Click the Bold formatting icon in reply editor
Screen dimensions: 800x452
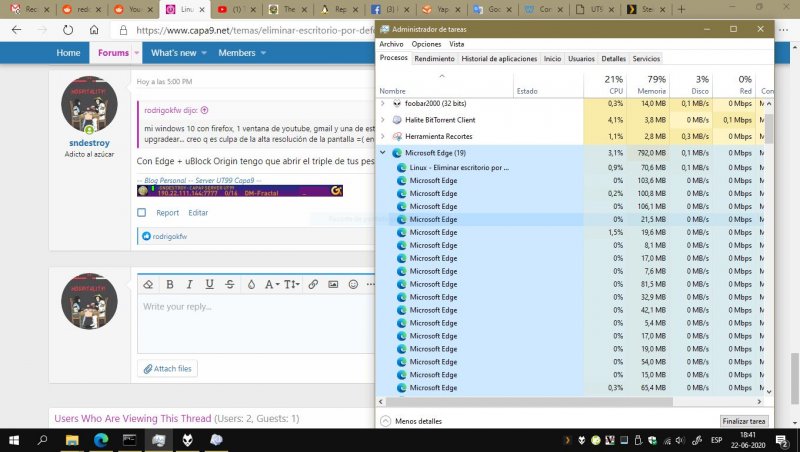tap(169, 284)
